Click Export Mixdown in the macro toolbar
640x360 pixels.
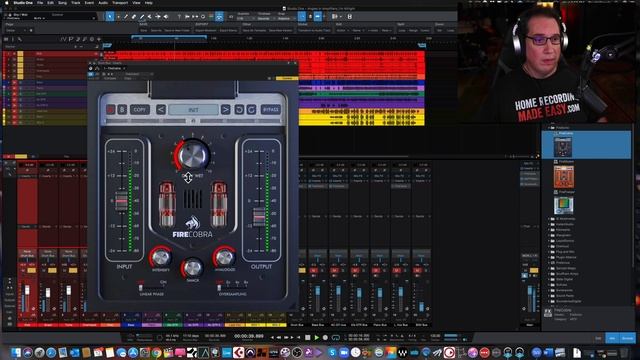point(206,30)
